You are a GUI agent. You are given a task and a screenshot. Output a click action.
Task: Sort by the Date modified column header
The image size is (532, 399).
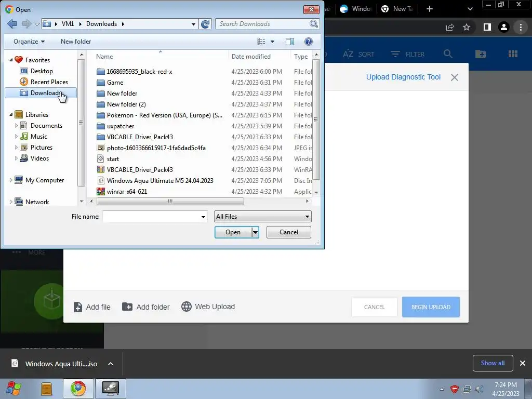pyautogui.click(x=251, y=56)
